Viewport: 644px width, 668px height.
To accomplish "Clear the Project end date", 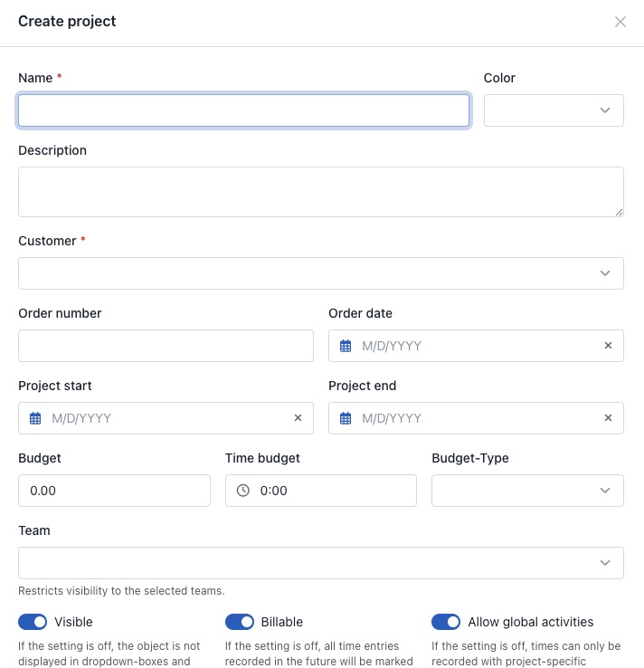I will [608, 418].
